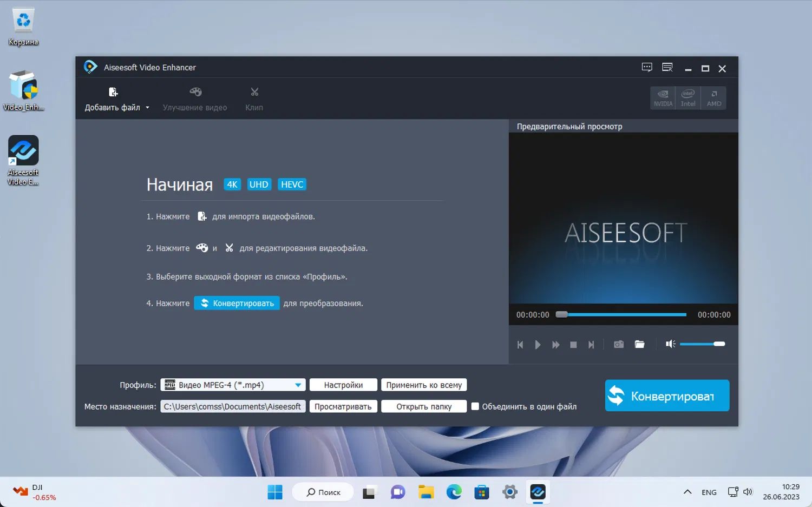Open File Explorer from the taskbar

click(x=426, y=492)
